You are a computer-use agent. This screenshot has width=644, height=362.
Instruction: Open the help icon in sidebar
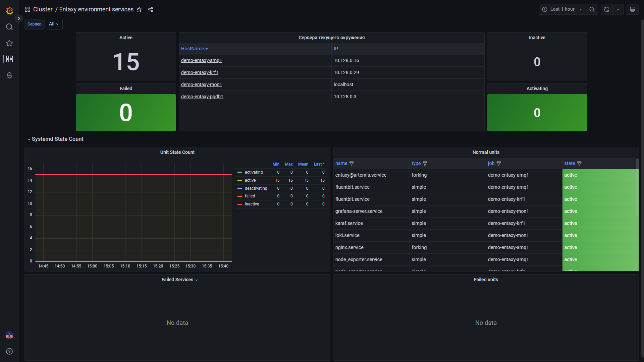tap(9, 351)
